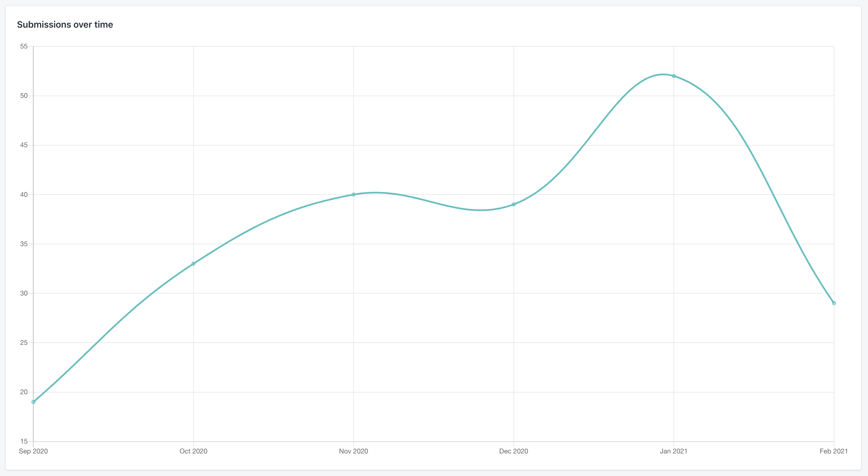Select the "Jan 2021" x-axis label
Image resolution: width=868 pixels, height=476 pixels.
point(674,451)
